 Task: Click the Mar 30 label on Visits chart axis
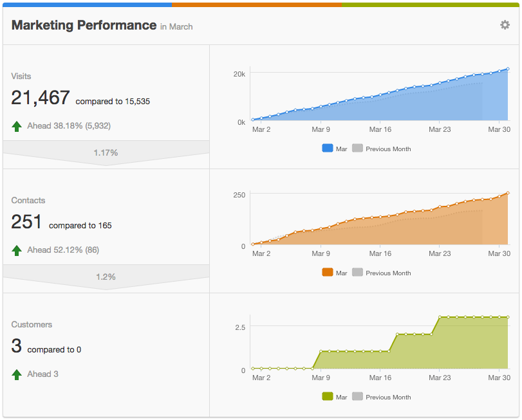click(x=499, y=129)
